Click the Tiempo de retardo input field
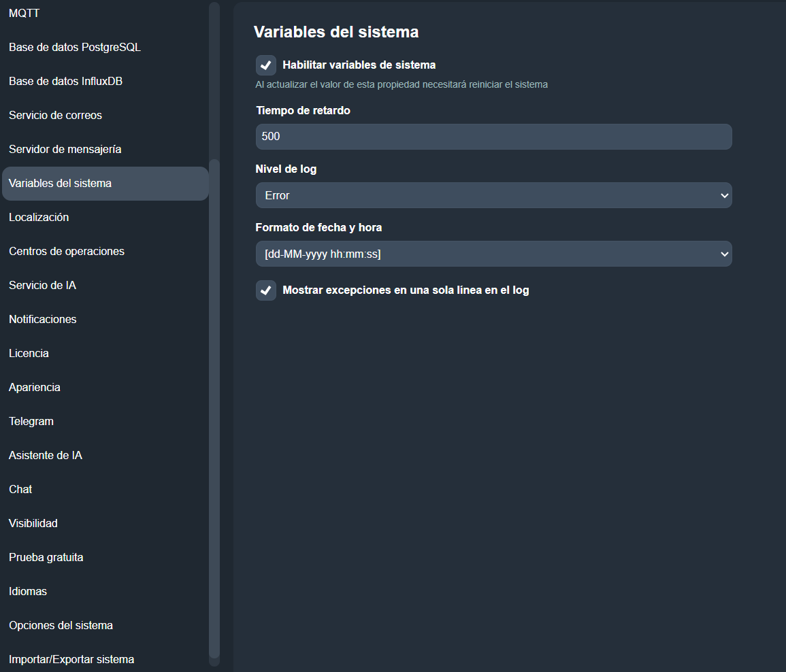 tap(493, 137)
